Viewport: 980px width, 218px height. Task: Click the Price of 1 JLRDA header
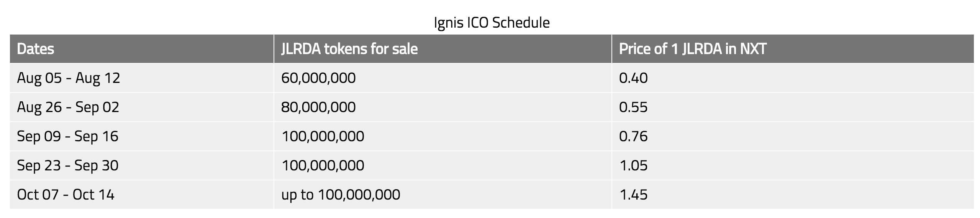pos(693,49)
